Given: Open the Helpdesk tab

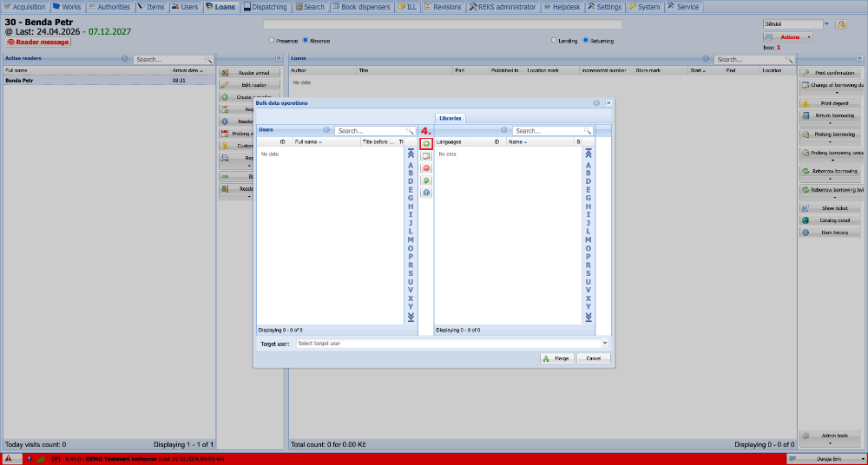Looking at the screenshot, I should click(562, 7).
